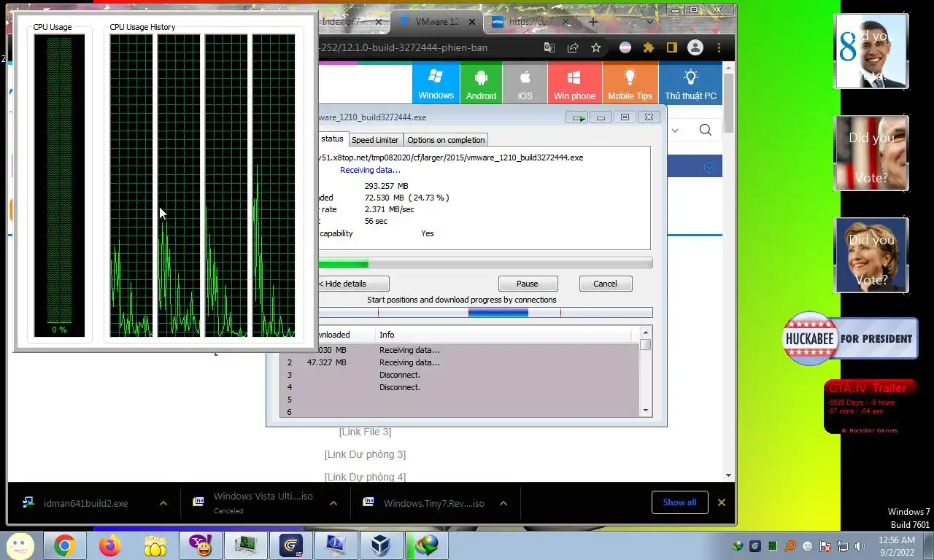Click the IDM send-to-tray arrow button
This screenshot has width=934, height=560.
coord(578,117)
